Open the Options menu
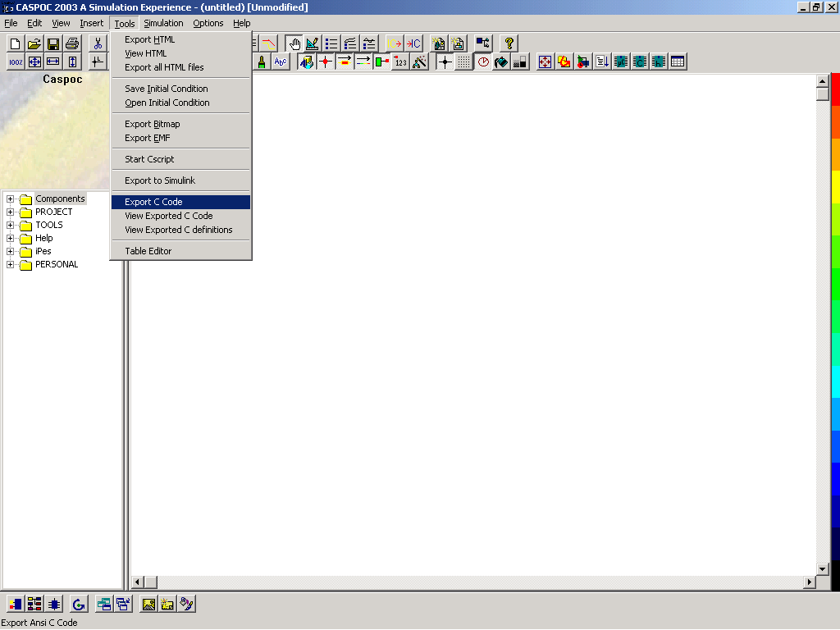 pyautogui.click(x=208, y=23)
